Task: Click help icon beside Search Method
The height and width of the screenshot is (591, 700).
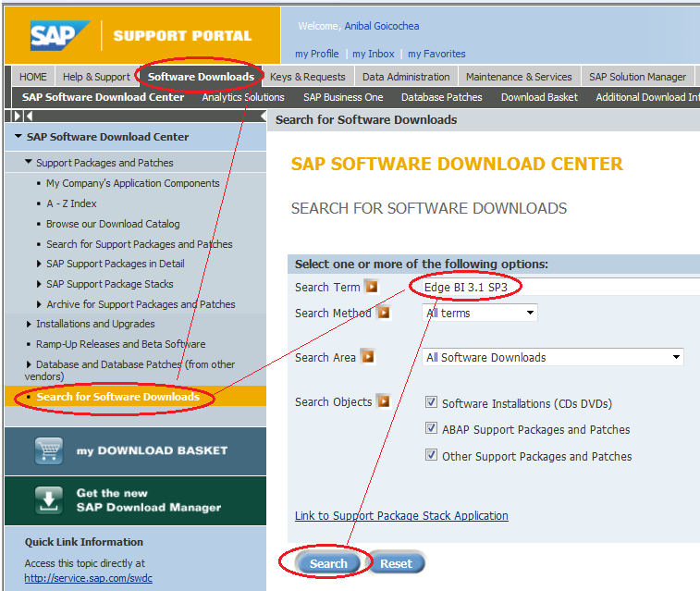Action: click(x=384, y=313)
